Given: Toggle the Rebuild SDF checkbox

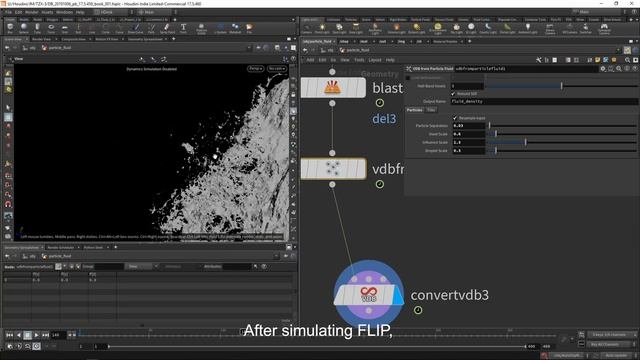Looking at the screenshot, I should click(x=453, y=94).
